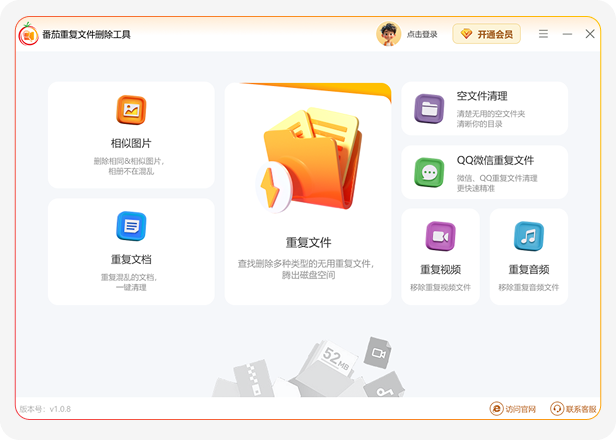This screenshot has width=616, height=440.
Task: Select the Empty File Cleanup (空文件清理) icon
Action: tap(429, 109)
